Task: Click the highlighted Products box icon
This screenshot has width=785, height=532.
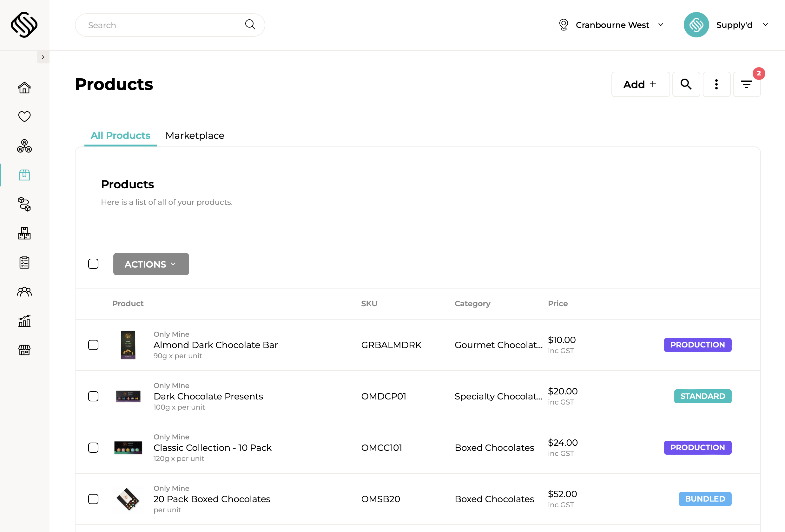Action: (24, 175)
